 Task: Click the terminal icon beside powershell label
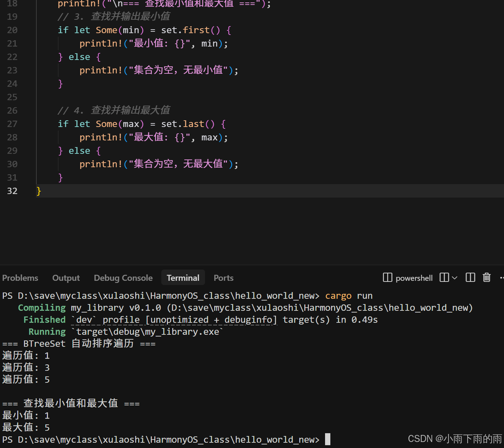point(388,278)
